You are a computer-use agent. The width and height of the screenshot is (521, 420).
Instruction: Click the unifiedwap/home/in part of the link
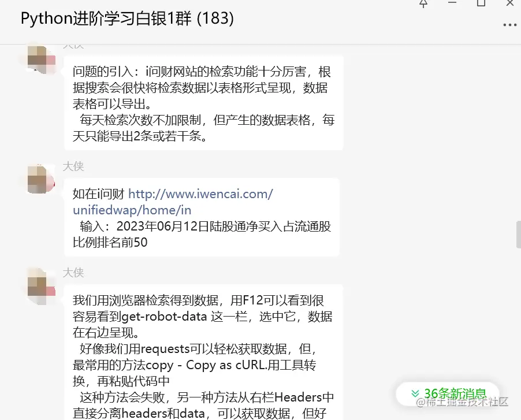(132, 210)
